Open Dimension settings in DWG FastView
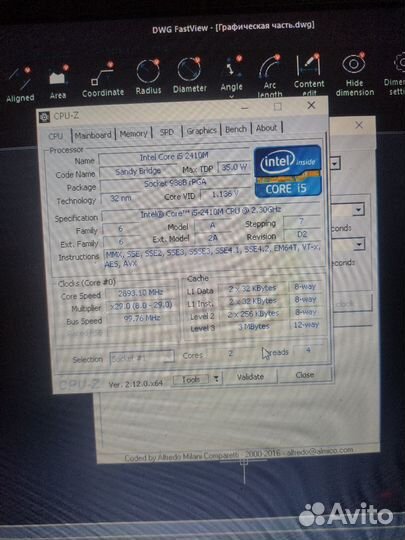 395,74
